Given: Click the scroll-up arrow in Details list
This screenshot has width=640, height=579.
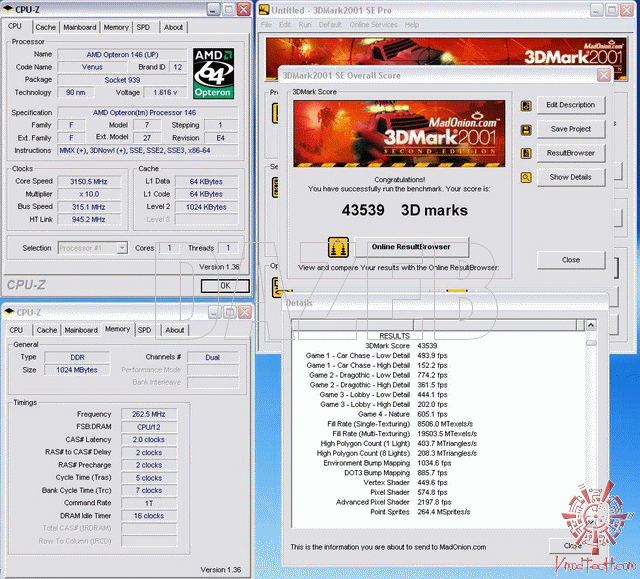Looking at the screenshot, I should [x=591, y=326].
